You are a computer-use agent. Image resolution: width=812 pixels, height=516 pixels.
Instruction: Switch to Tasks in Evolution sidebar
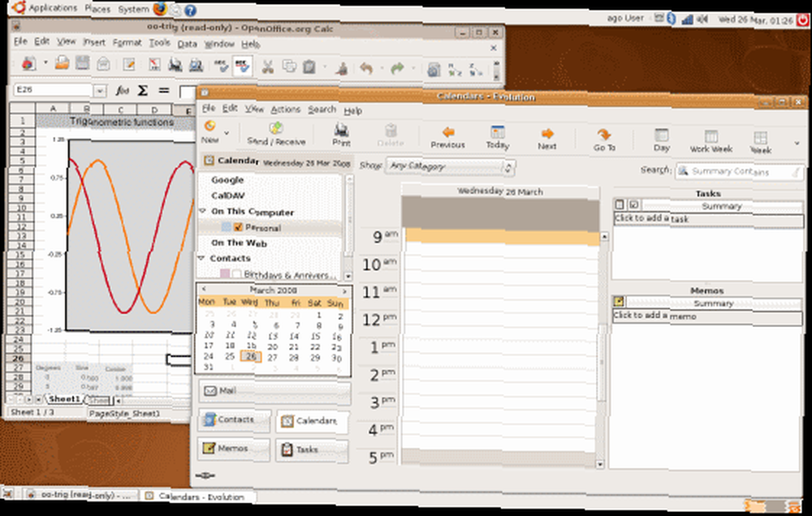pyautogui.click(x=312, y=449)
